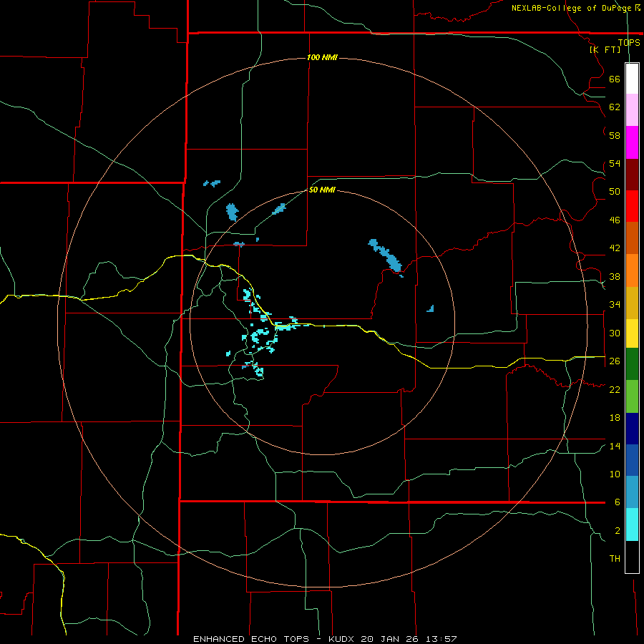This screenshot has width=644, height=644.
Task: Click the bright red legend swatch
Action: (x=632, y=206)
